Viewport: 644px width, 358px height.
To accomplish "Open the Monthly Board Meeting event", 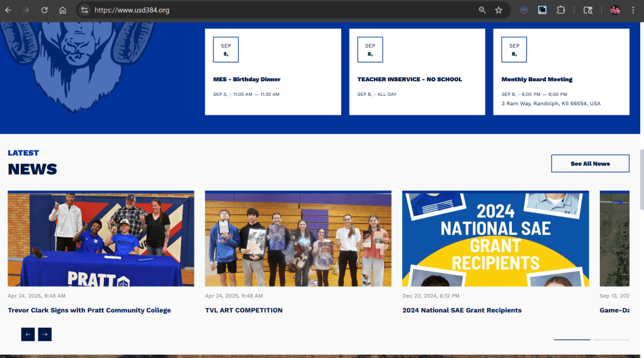I will [x=536, y=79].
